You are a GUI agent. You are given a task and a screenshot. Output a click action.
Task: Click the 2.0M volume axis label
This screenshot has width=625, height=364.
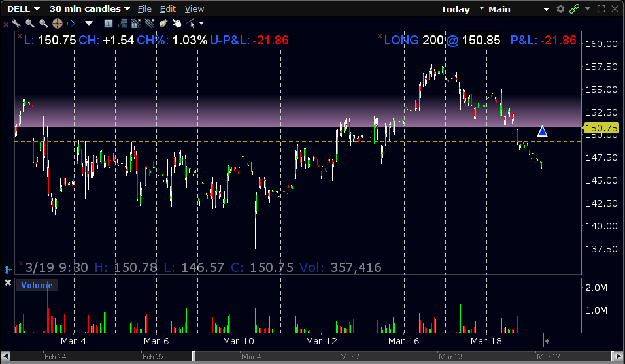(596, 288)
